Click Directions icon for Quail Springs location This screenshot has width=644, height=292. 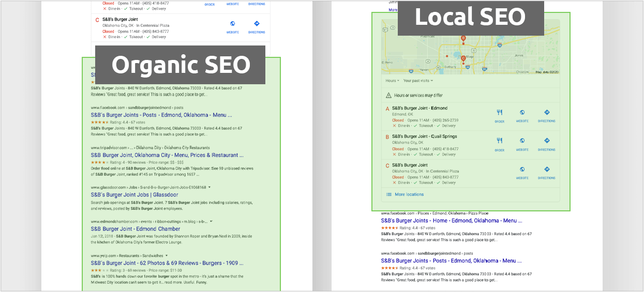(547, 141)
